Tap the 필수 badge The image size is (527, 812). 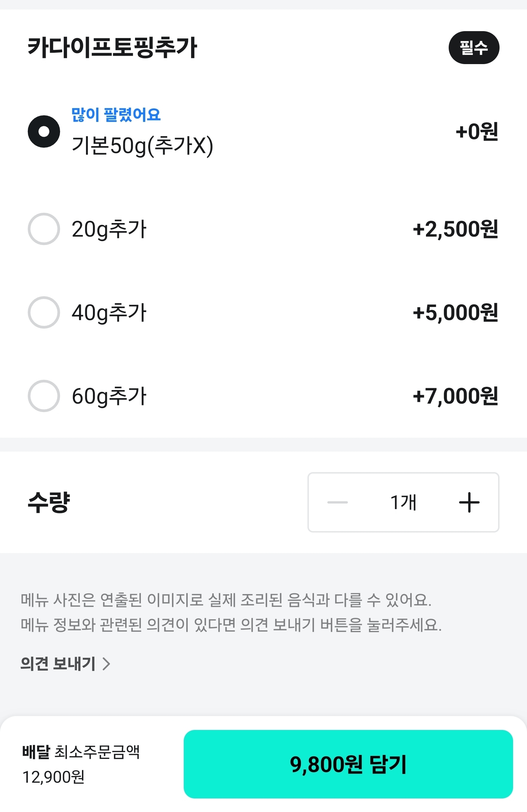tap(474, 48)
